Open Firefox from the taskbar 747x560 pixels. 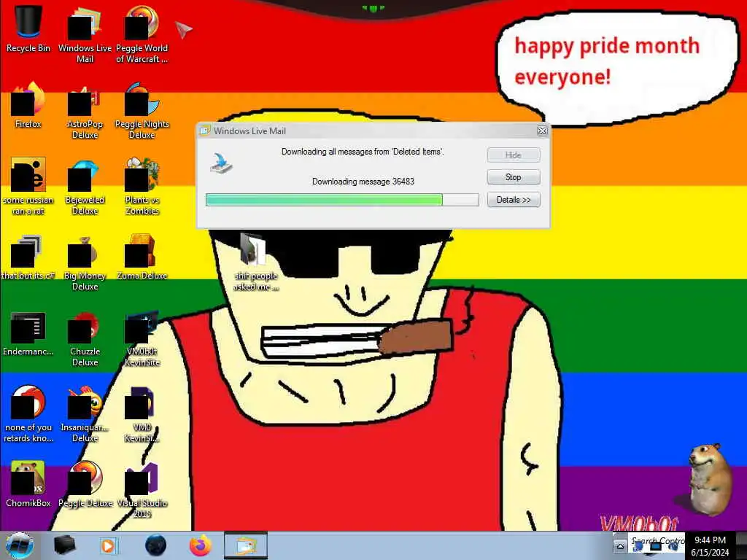pos(201,545)
